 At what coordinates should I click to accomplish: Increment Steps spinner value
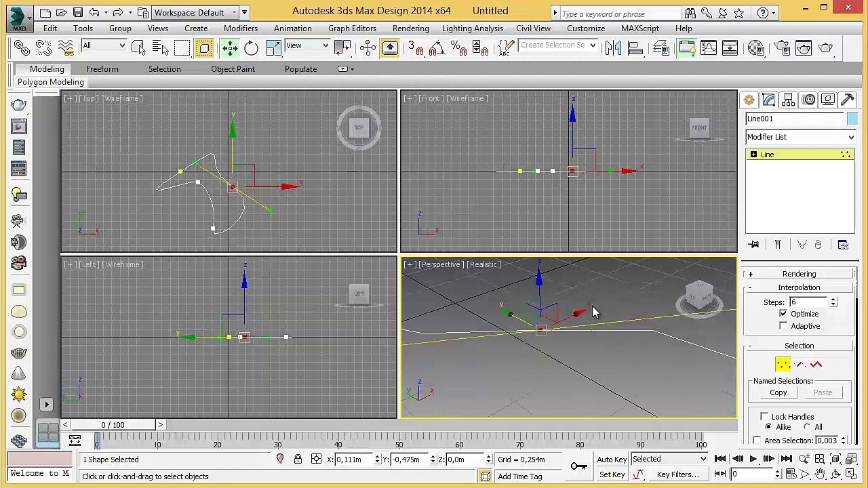pos(833,300)
